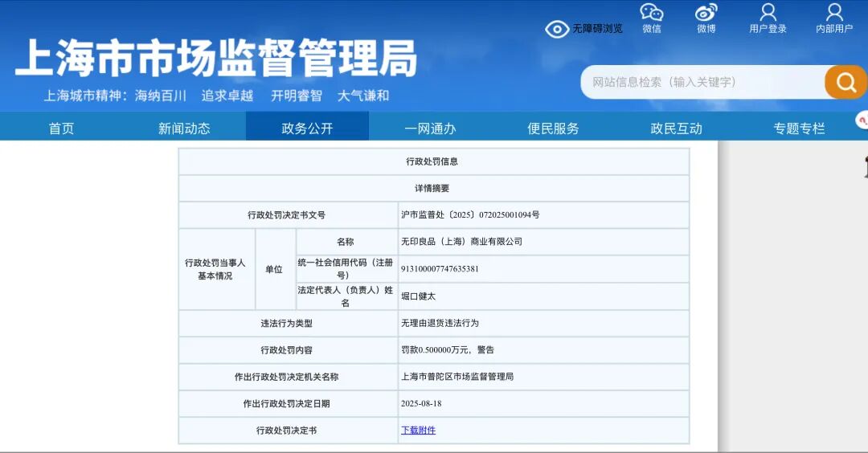This screenshot has width=868, height=453.
Task: Click the 行政处罚内容 label cell
Action: point(288,350)
